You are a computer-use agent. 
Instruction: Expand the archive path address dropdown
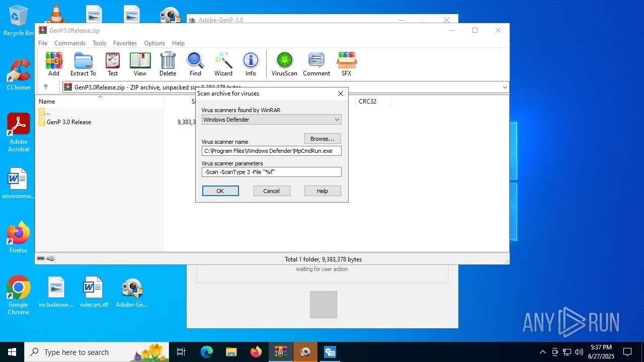tap(505, 87)
